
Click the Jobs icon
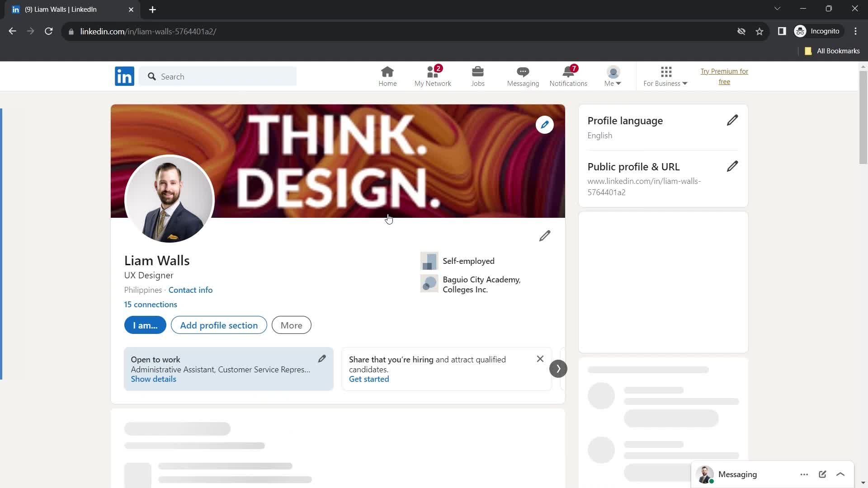pos(477,75)
